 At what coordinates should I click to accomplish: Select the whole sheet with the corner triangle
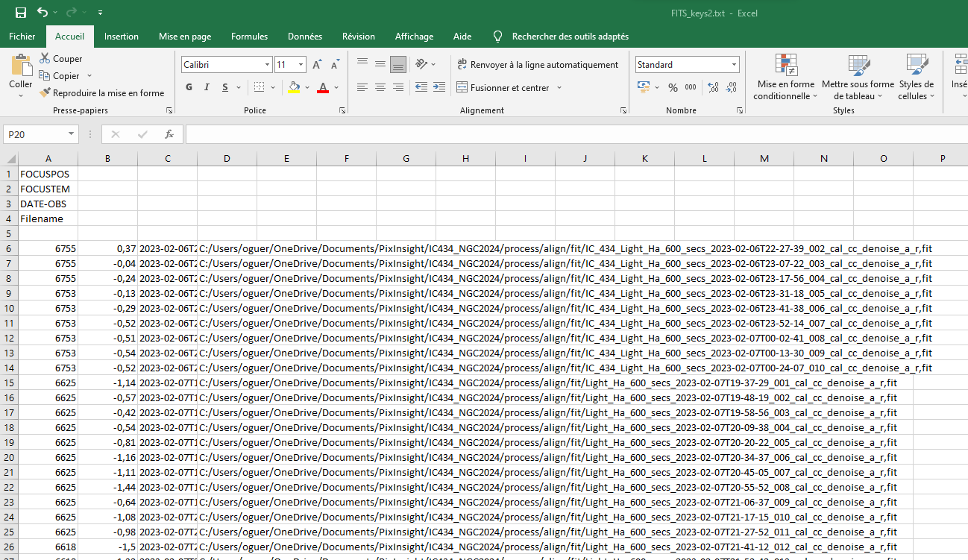(9, 159)
